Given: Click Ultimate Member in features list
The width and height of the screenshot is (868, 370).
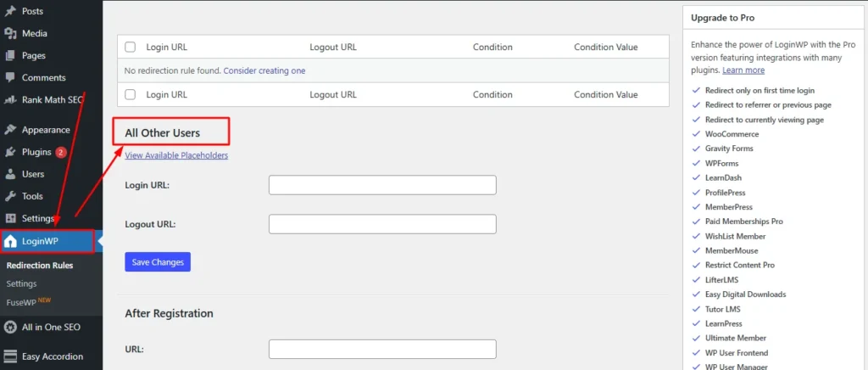Looking at the screenshot, I should tap(736, 338).
